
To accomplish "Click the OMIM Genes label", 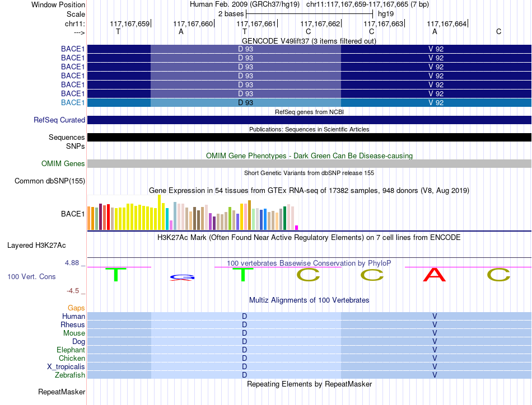I will tap(63, 164).
